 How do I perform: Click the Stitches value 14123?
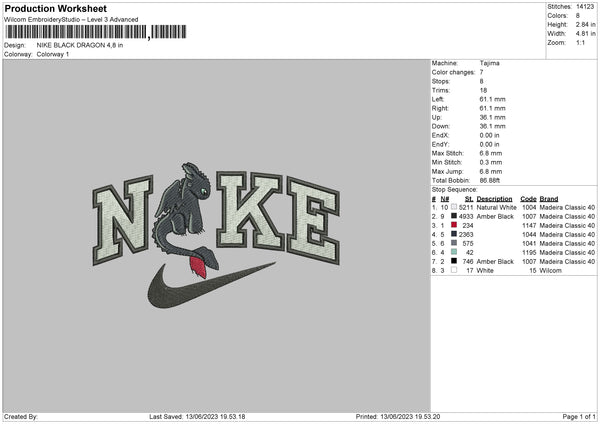(x=585, y=7)
